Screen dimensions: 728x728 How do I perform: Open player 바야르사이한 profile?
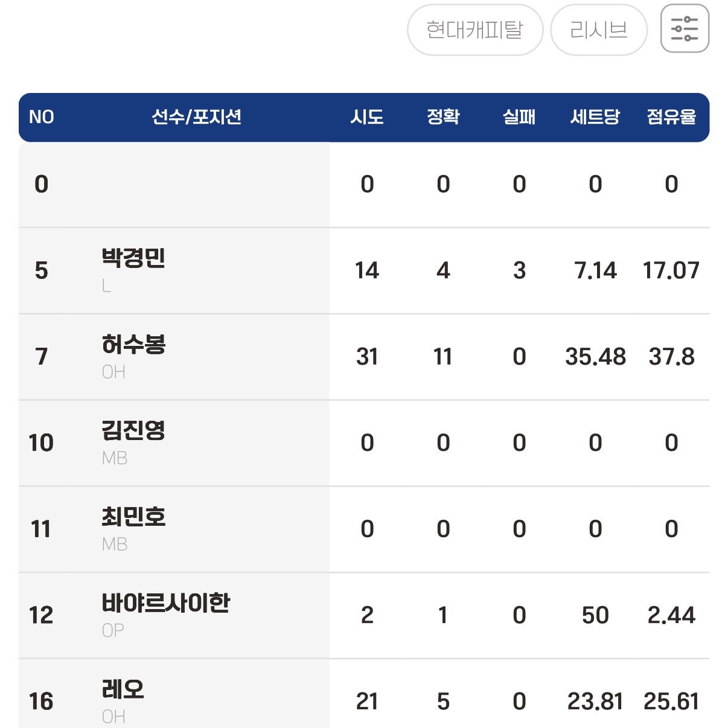[x=166, y=603]
